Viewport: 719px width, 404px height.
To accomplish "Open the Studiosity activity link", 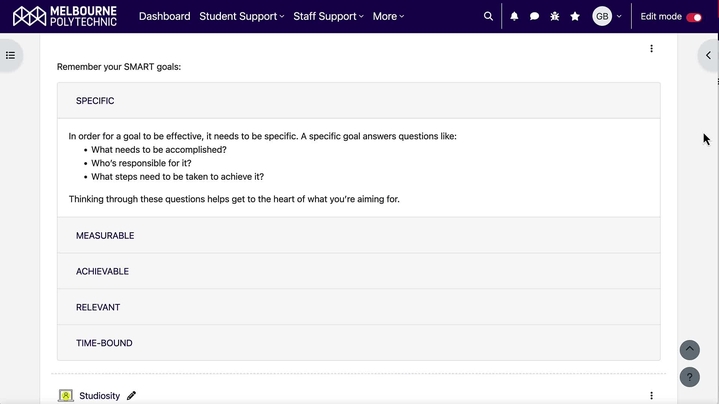I will tap(100, 395).
